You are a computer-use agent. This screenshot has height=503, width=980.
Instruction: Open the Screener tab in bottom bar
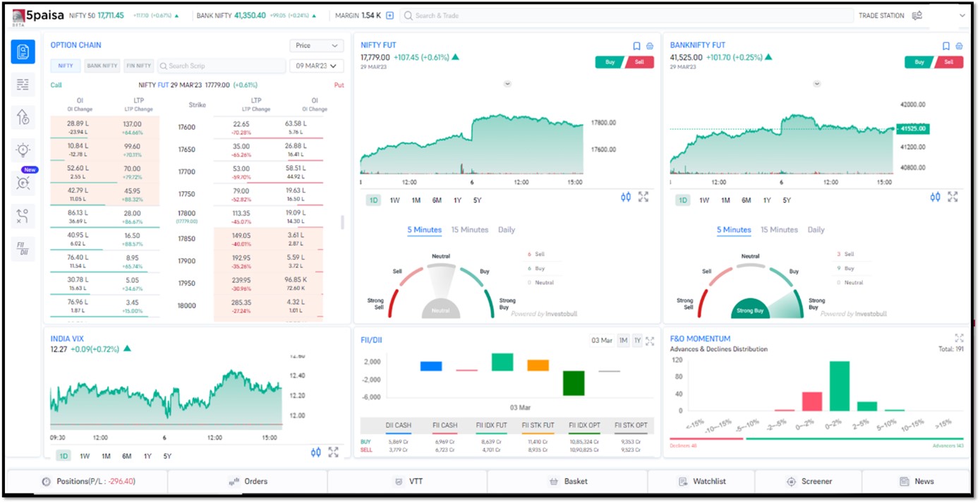pos(809,481)
